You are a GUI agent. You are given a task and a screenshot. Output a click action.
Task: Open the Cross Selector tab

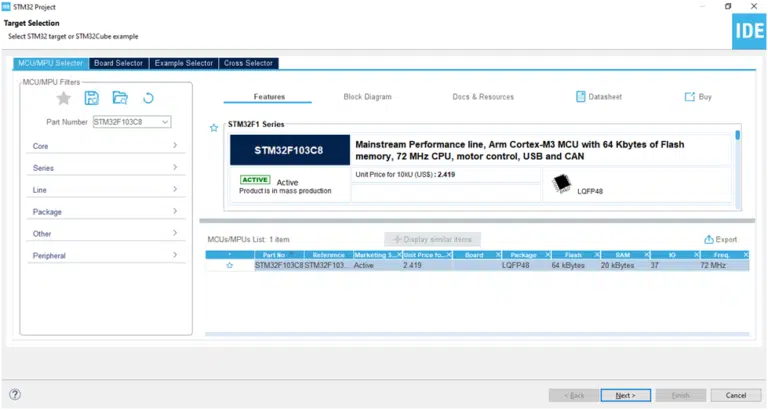tap(248, 63)
